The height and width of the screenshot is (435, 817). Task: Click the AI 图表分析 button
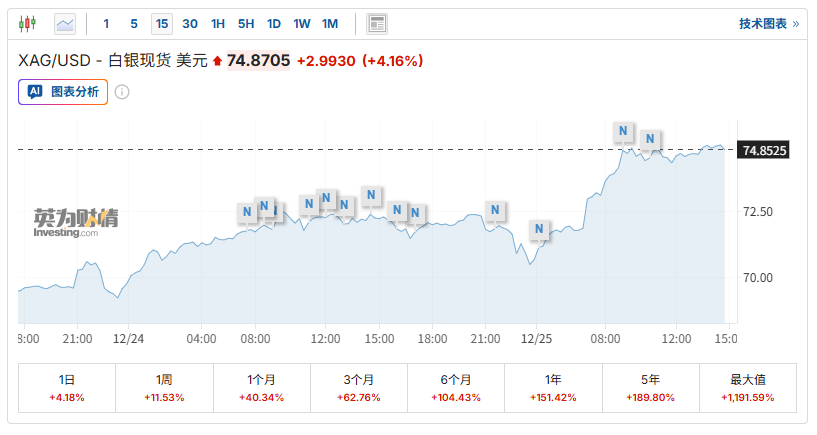click(x=63, y=92)
